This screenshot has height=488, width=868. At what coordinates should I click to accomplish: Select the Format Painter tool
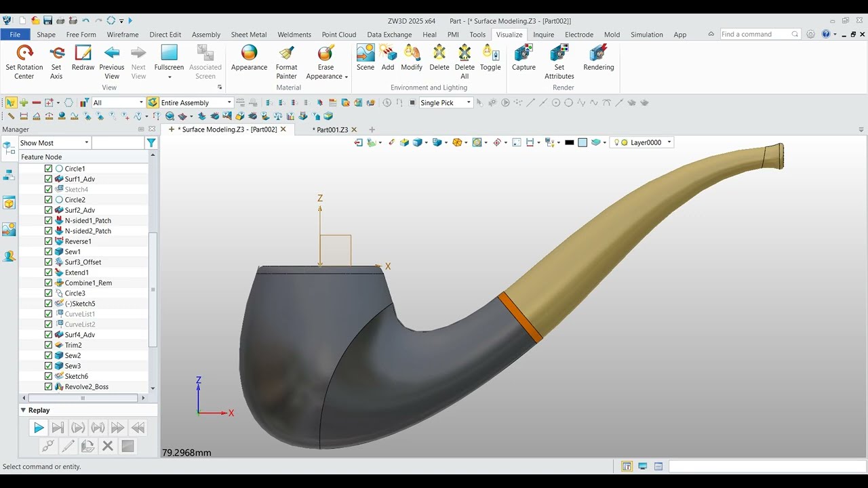tap(286, 62)
